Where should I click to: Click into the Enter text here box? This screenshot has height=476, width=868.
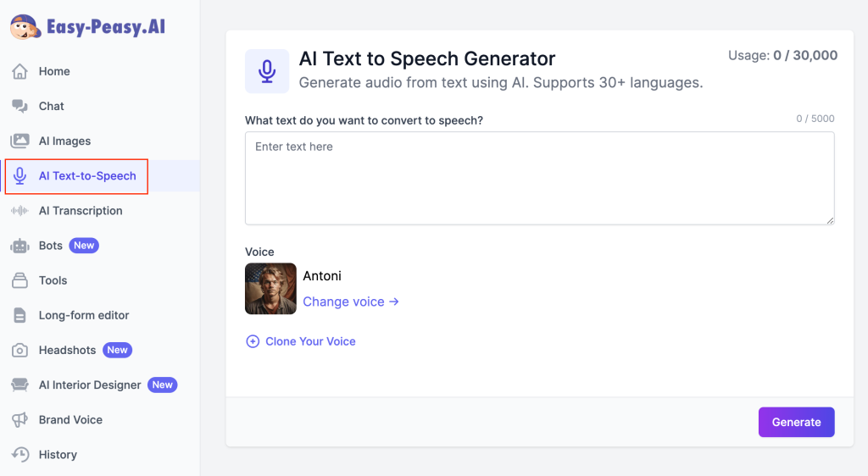pyautogui.click(x=539, y=178)
